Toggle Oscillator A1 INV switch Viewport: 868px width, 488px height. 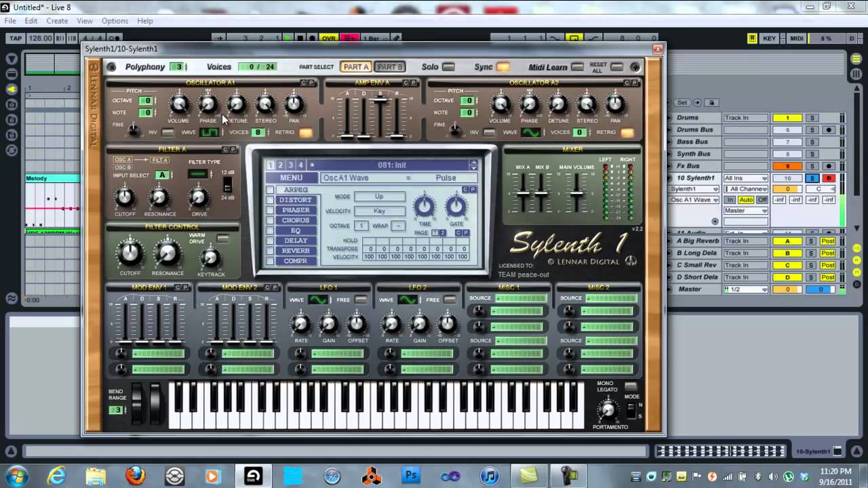click(x=167, y=132)
